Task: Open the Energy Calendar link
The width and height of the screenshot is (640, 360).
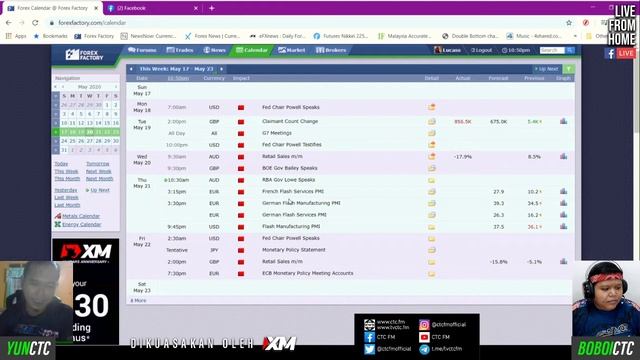Action: (x=82, y=225)
